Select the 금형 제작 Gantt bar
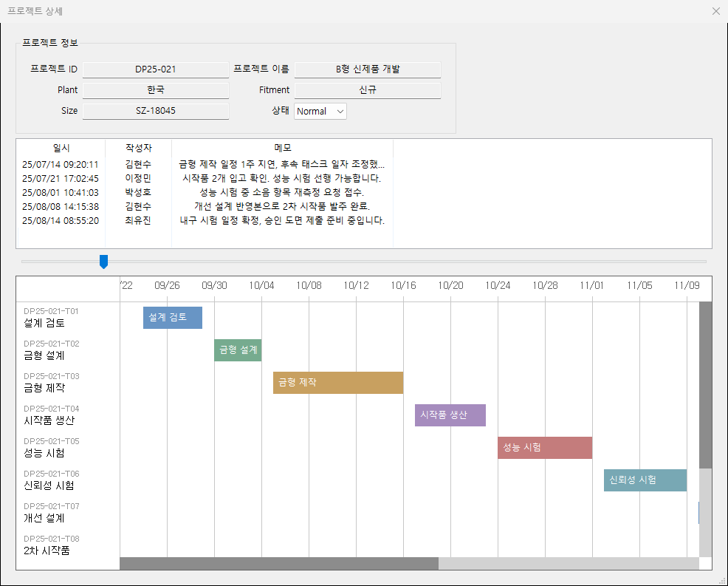 [x=338, y=383]
